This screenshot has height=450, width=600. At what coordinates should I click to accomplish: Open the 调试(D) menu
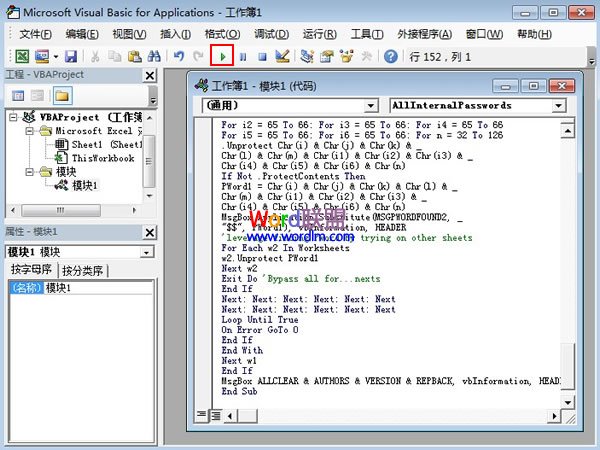[272, 34]
